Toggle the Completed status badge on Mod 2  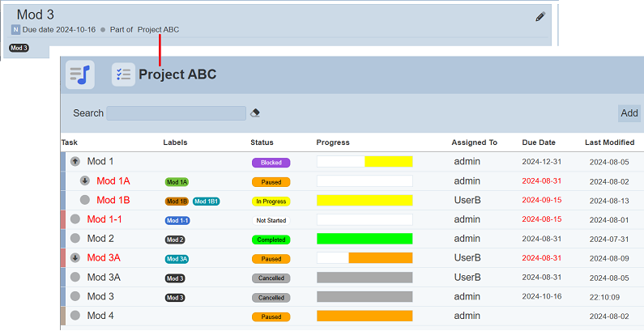point(271,240)
